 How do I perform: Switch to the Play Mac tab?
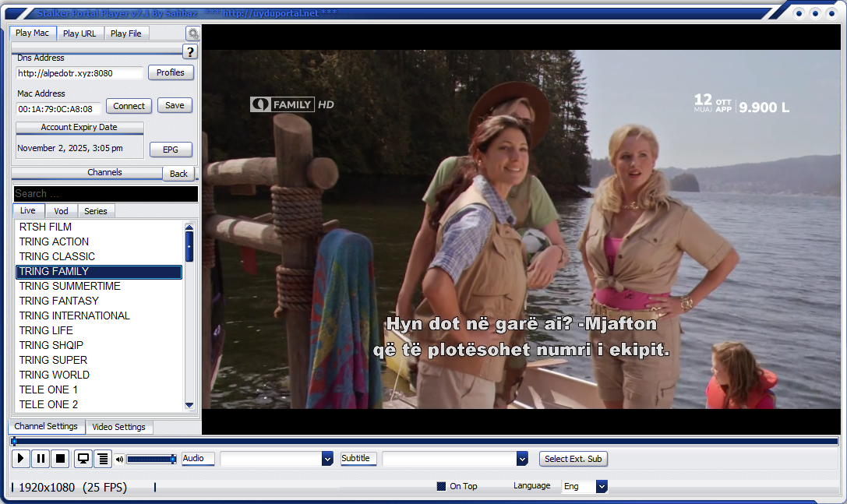(x=33, y=33)
